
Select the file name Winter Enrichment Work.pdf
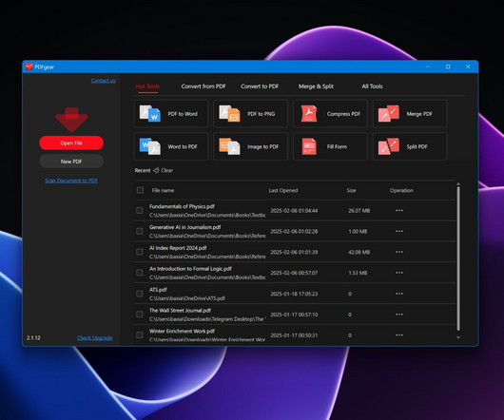tap(182, 331)
